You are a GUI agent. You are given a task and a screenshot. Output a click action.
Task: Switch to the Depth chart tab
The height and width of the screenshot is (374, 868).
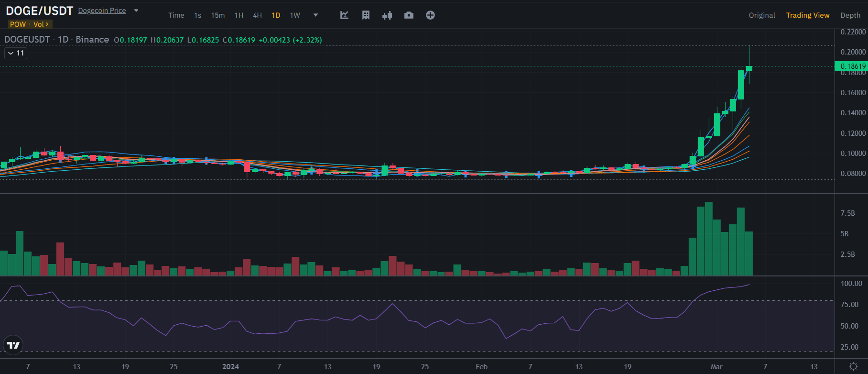point(850,15)
